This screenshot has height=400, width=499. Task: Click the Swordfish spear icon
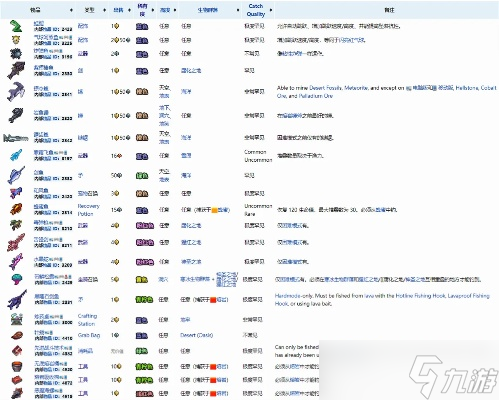click(x=16, y=175)
